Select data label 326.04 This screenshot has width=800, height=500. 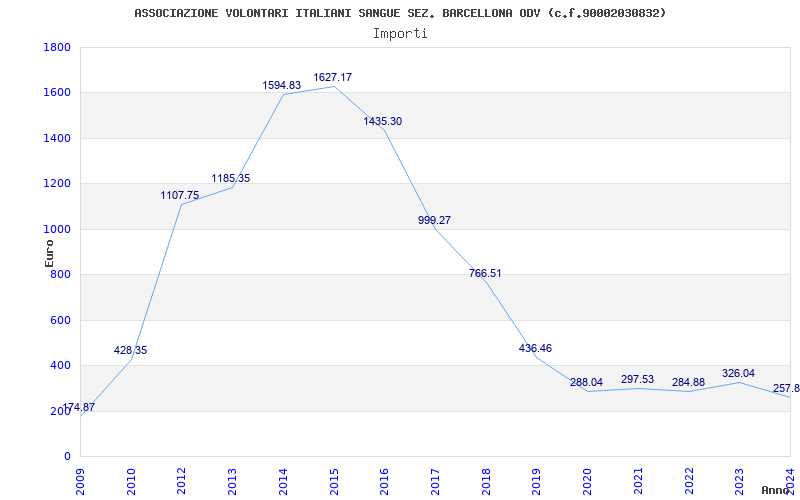pyautogui.click(x=738, y=373)
